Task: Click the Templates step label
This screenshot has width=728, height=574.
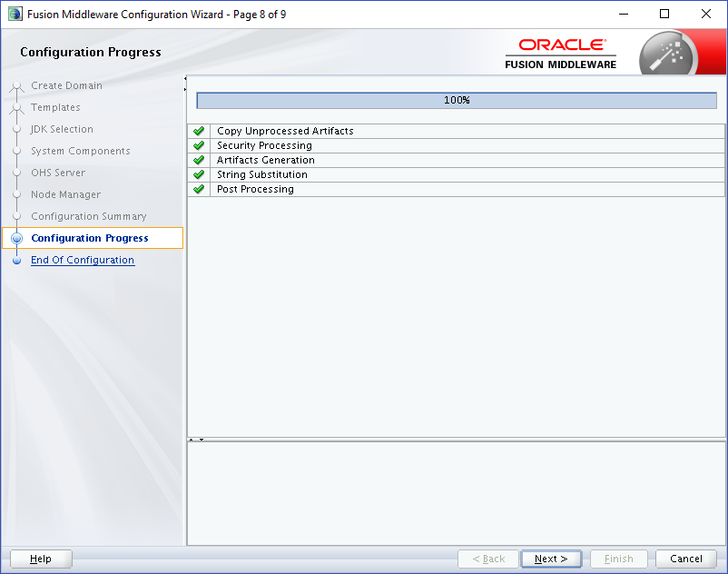Action: [55, 107]
